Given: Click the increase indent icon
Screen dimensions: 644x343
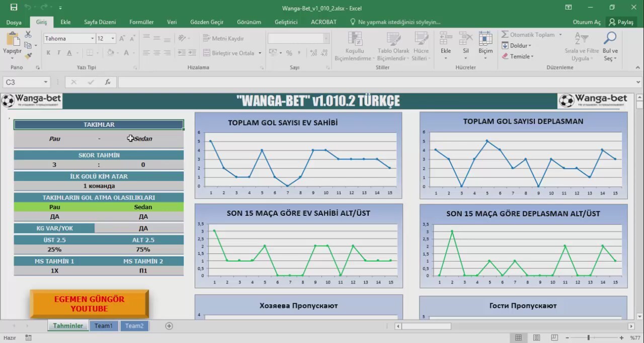Looking at the screenshot, I should point(192,53).
